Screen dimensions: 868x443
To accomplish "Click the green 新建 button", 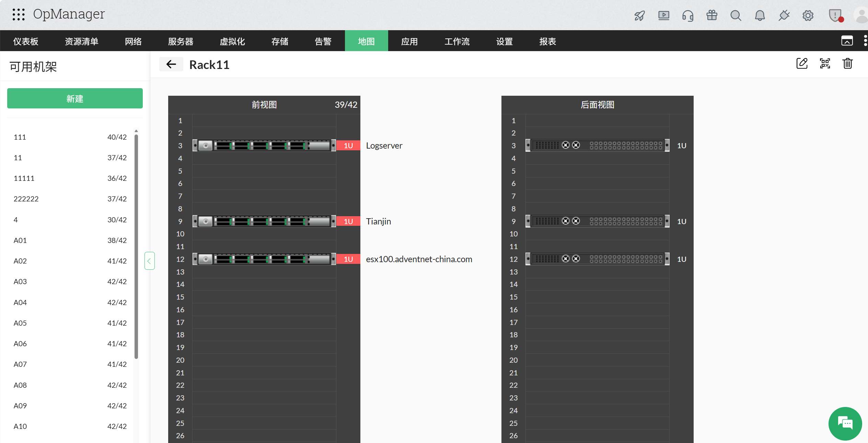I will pos(75,98).
